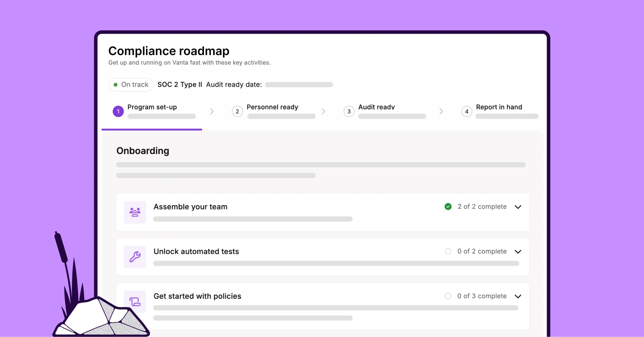Screen dimensions: 644x337
Task: Click the Onboarding section heading
Action: coord(143,151)
